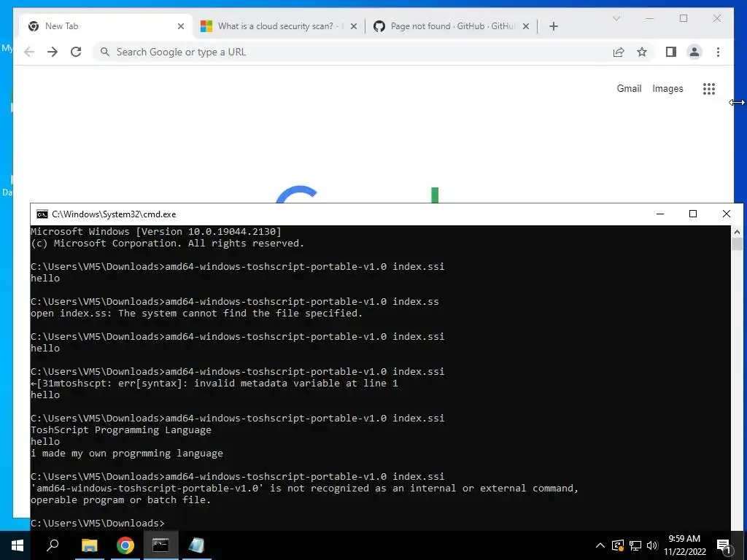
Task: Switch to 'What is a cloud security scan?' tab
Action: pos(279,26)
